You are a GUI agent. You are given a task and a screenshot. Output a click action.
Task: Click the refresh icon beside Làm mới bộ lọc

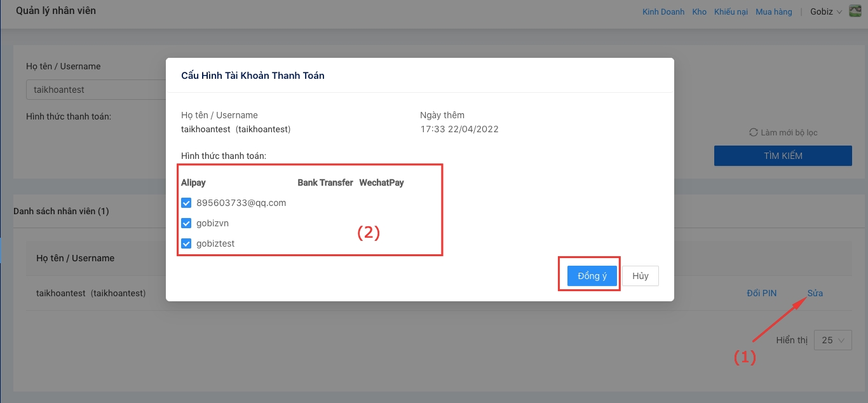click(x=754, y=132)
